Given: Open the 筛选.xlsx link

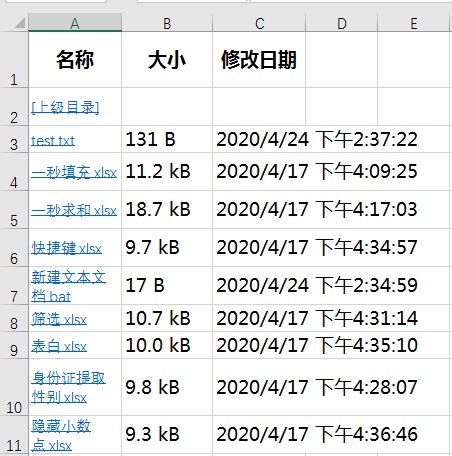Looking at the screenshot, I should (59, 319).
